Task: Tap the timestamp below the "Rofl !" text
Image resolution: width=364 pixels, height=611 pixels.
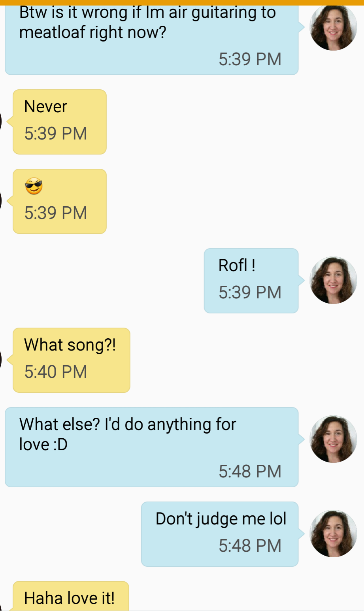Action: tap(250, 292)
